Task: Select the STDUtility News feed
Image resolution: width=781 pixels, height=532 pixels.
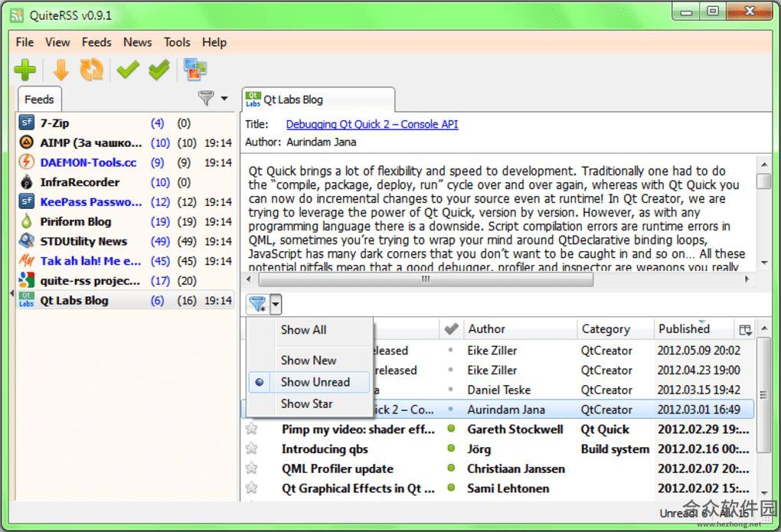Action: pyautogui.click(x=125, y=241)
